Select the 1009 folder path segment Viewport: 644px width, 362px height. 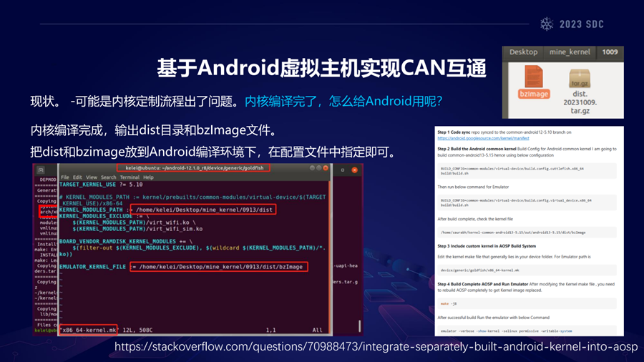(x=610, y=52)
